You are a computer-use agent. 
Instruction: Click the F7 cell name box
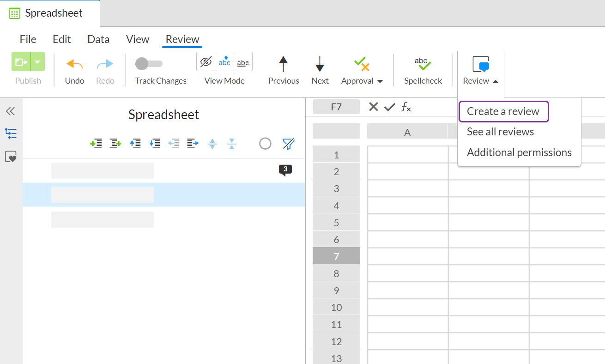tap(336, 107)
